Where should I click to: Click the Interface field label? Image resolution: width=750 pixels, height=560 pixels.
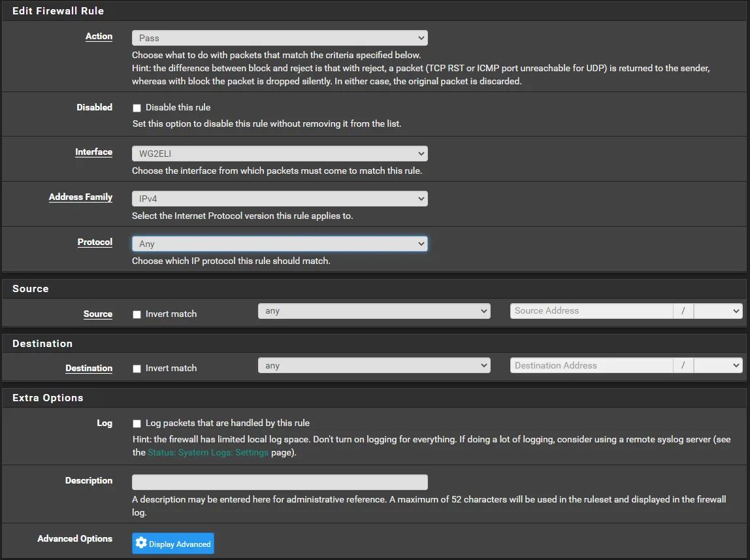[x=94, y=152]
